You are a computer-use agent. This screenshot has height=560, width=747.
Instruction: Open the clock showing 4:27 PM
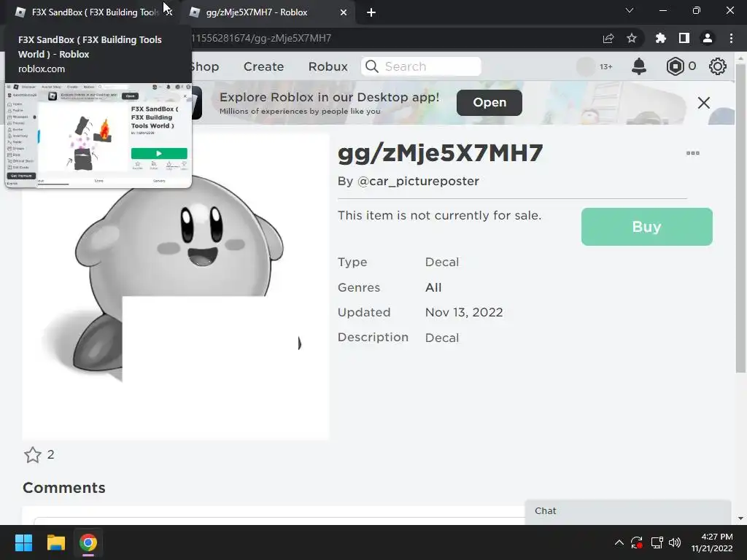point(712,542)
